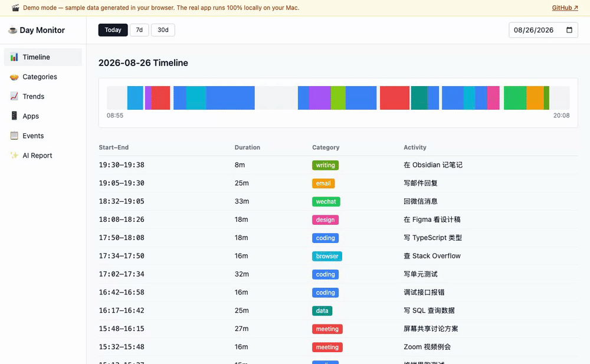Click the data category tag

click(322, 311)
